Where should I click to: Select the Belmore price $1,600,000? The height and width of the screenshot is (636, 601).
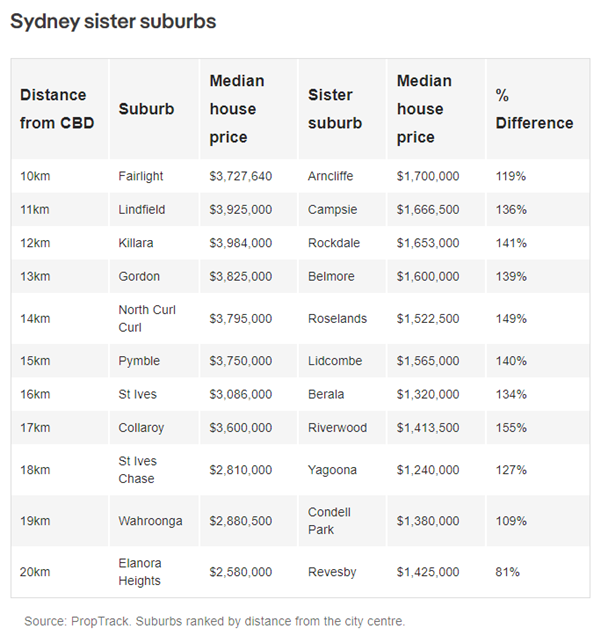tap(428, 276)
